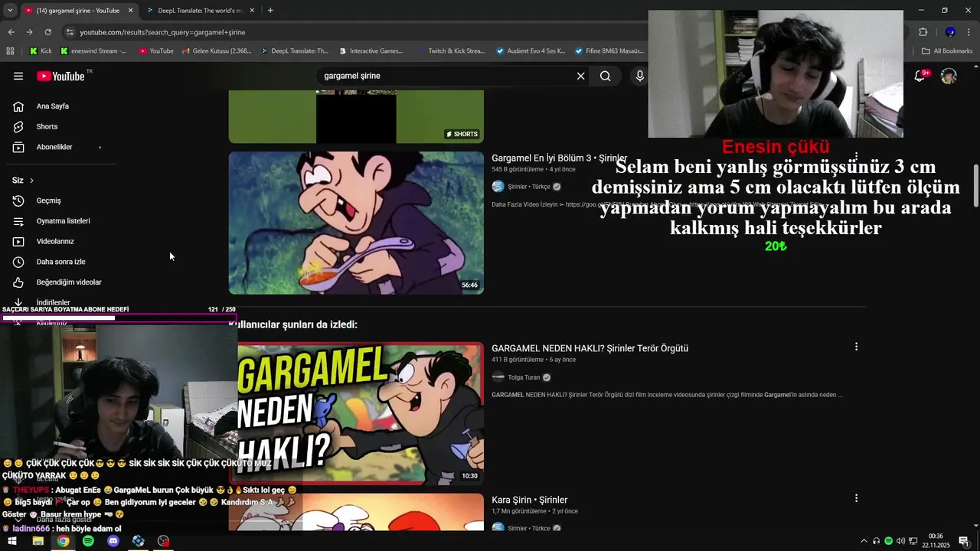Expand the Siz section chevron
This screenshot has width=980, height=551.
click(31, 181)
